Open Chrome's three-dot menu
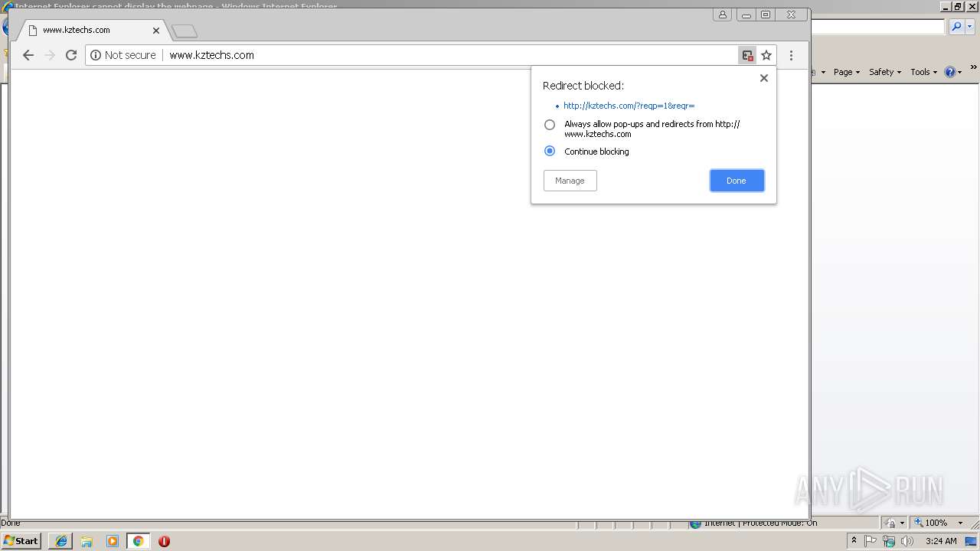 pyautogui.click(x=791, y=55)
